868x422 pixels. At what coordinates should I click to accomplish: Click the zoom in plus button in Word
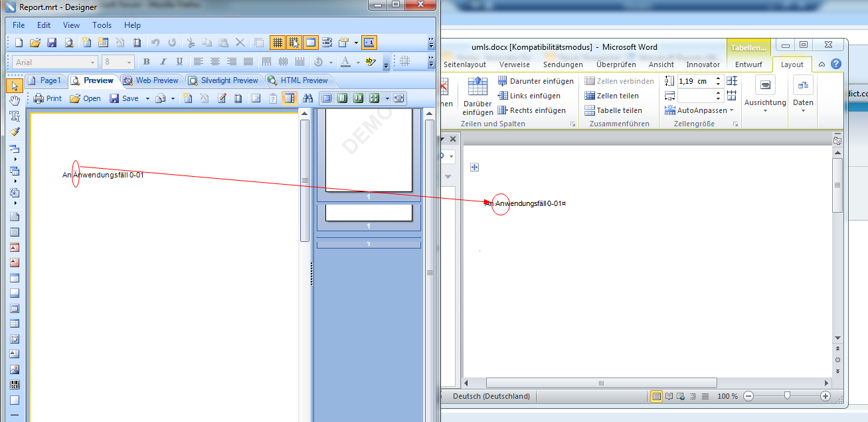[825, 396]
